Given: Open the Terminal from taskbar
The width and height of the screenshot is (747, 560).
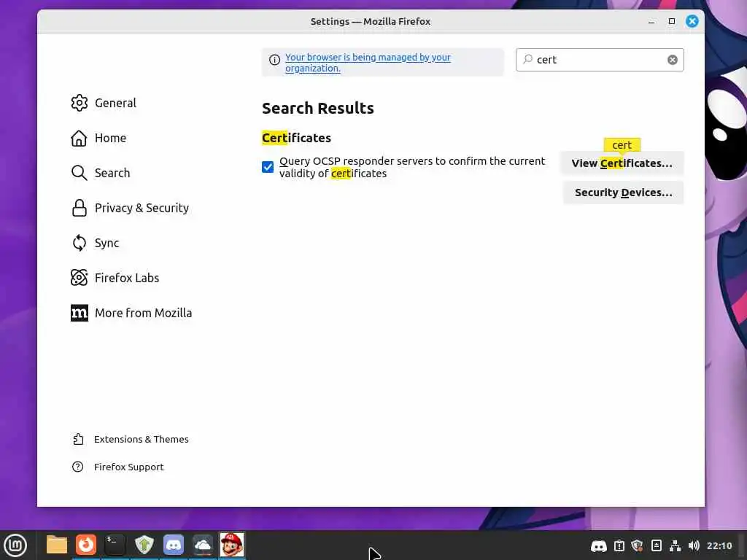Looking at the screenshot, I should coord(115,545).
